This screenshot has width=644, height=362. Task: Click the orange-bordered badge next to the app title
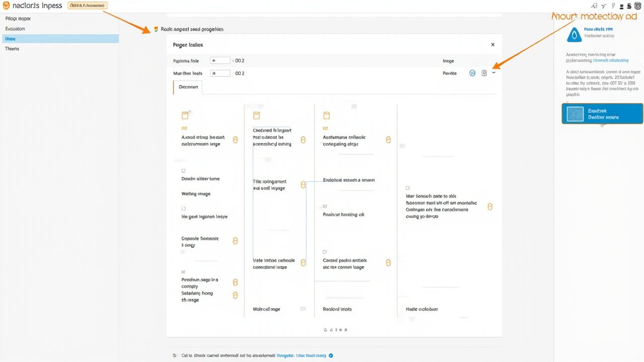pyautogui.click(x=87, y=6)
